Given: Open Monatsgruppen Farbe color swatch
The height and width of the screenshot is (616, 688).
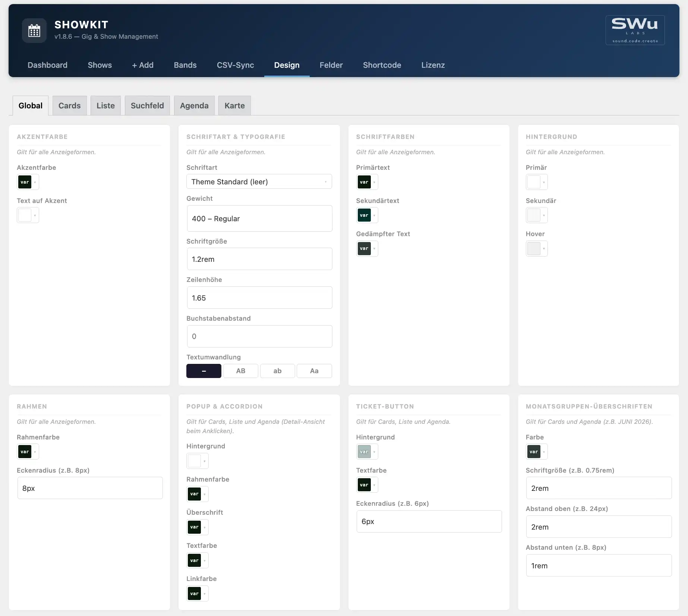Looking at the screenshot, I should (x=537, y=452).
